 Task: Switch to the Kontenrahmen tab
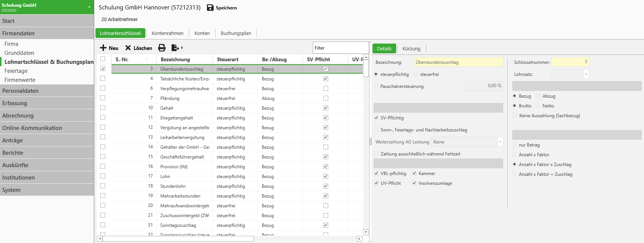pyautogui.click(x=167, y=33)
